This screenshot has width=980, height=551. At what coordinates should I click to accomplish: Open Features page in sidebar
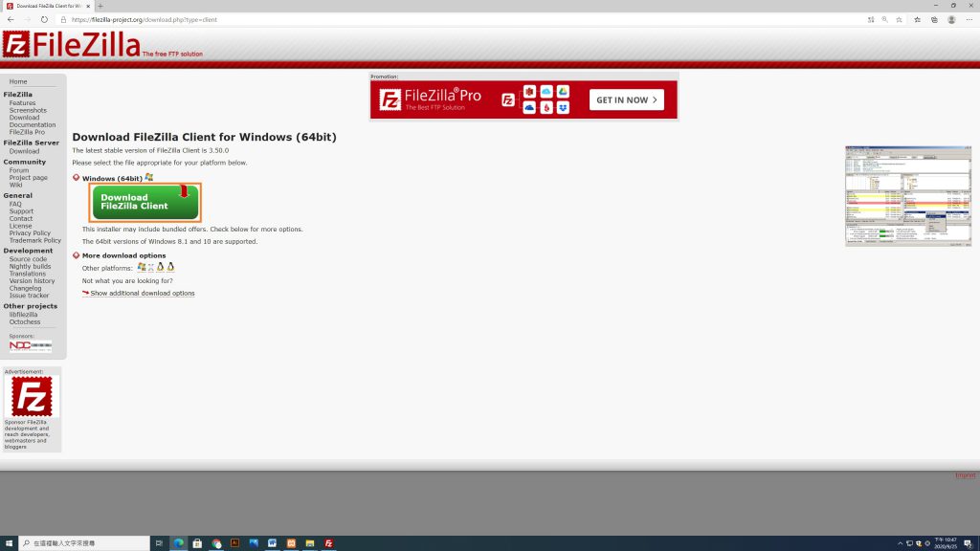23,103
